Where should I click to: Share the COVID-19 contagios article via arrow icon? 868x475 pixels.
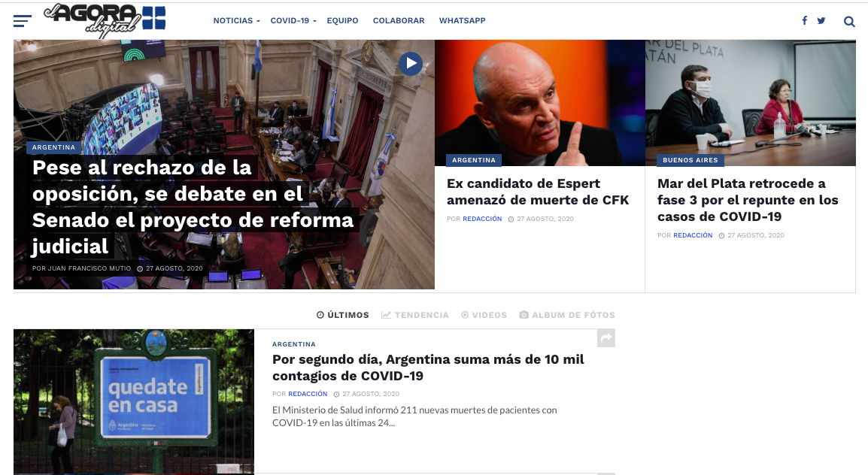click(x=605, y=338)
